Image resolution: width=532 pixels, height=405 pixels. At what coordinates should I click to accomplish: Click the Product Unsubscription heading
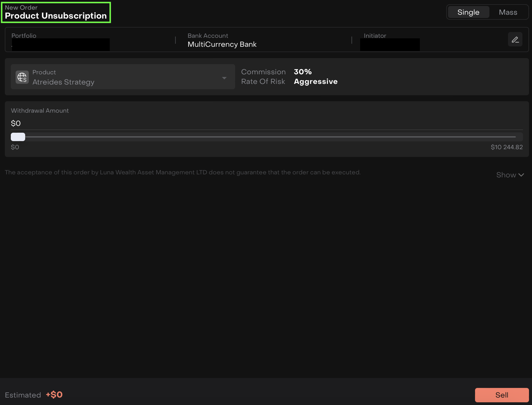(56, 16)
